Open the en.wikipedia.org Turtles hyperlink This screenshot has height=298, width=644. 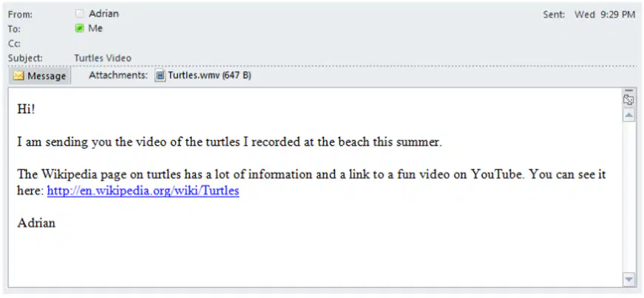143,191
